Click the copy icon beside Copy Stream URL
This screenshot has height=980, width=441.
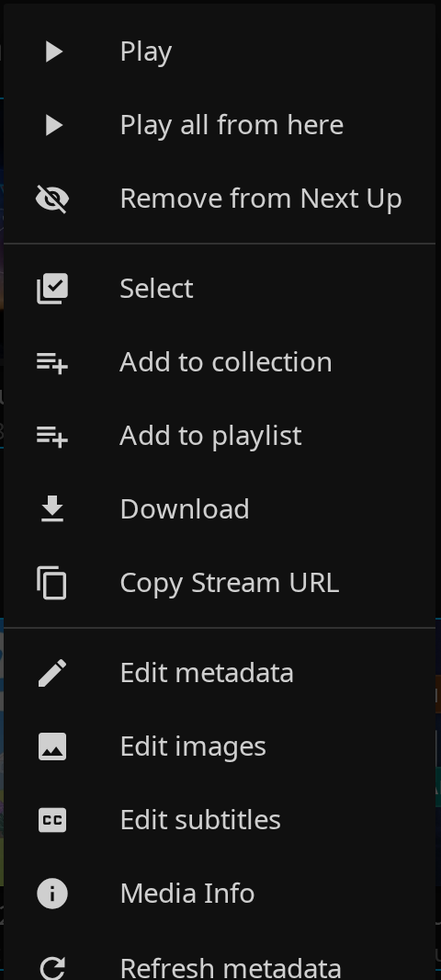(x=51, y=583)
